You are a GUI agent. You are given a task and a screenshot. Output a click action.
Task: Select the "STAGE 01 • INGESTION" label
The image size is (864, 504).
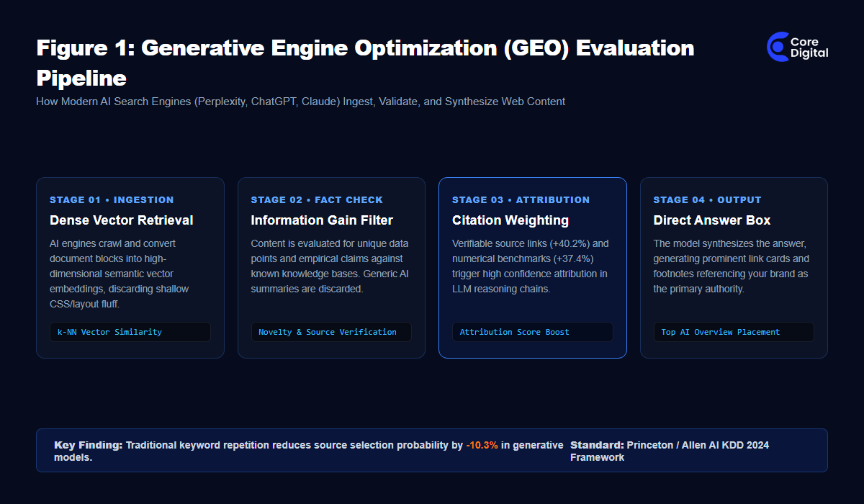[x=112, y=199]
